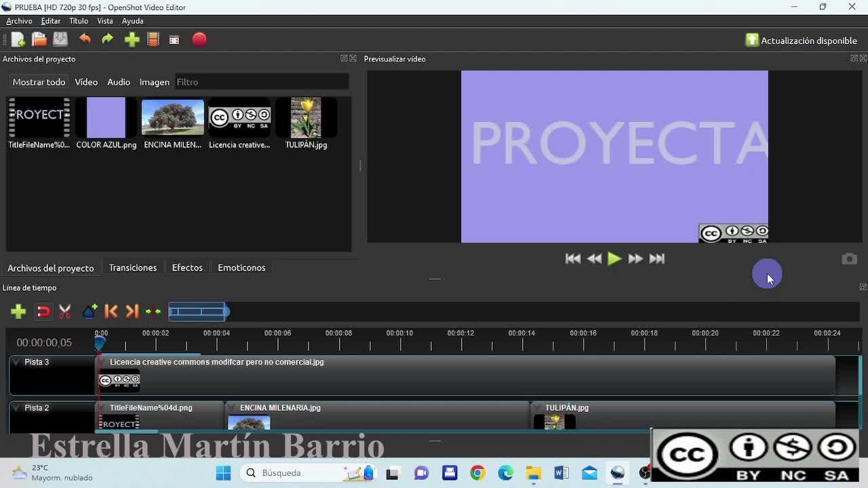
Task: Open Google Chrome from the taskbar
Action: [478, 472]
